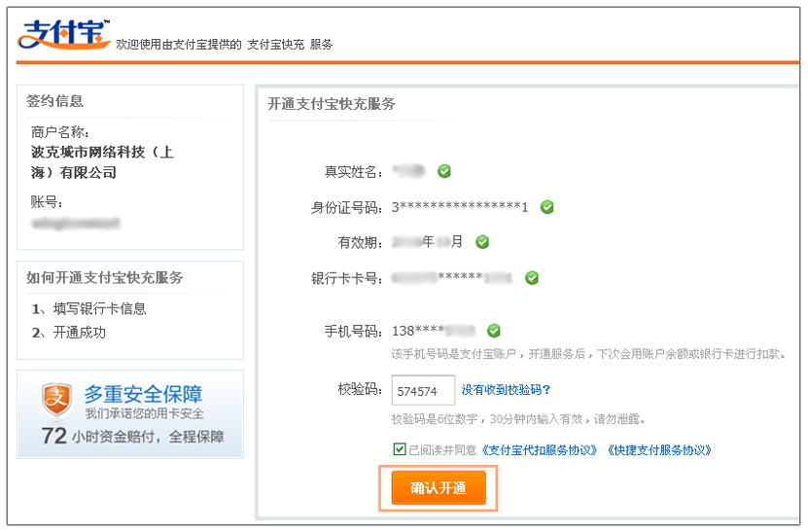808x532 pixels.
Task: Focus the 校验码 input field
Action: tap(423, 390)
